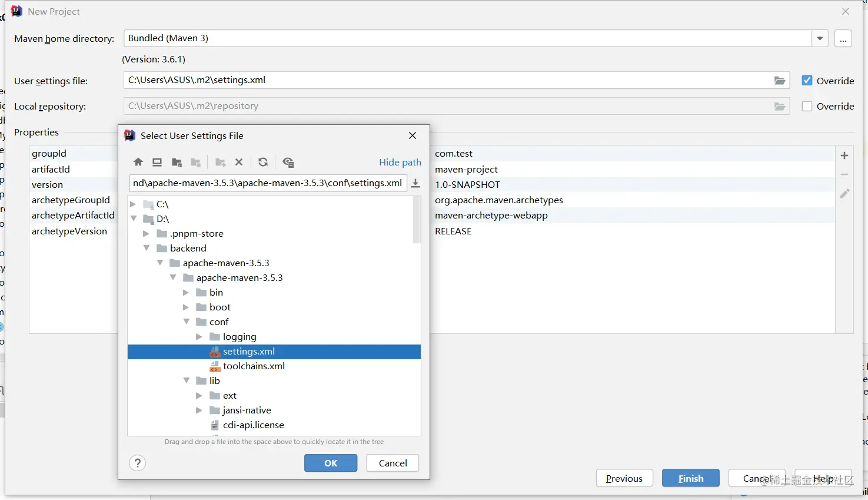Click the org.apache.maven.archetypes value
Screen dimensions: 868x500
[499, 200]
